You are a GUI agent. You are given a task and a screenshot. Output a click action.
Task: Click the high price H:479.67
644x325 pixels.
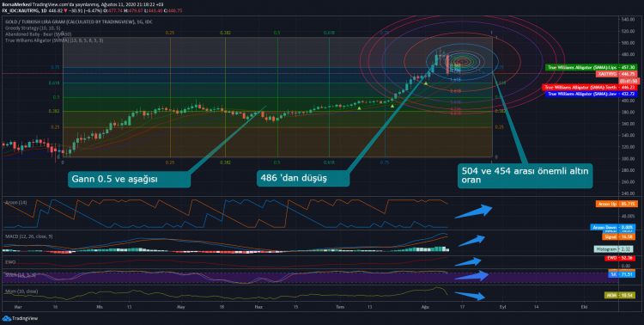pyautogui.click(x=133, y=10)
